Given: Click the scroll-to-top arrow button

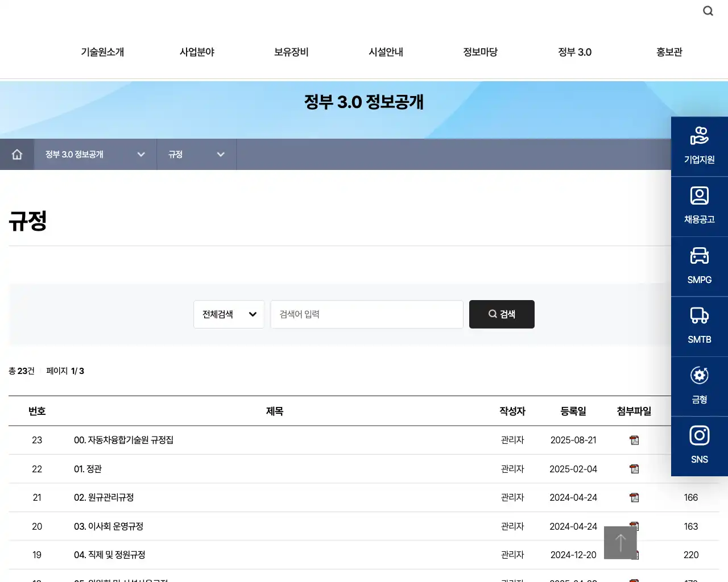Looking at the screenshot, I should pos(620,543).
